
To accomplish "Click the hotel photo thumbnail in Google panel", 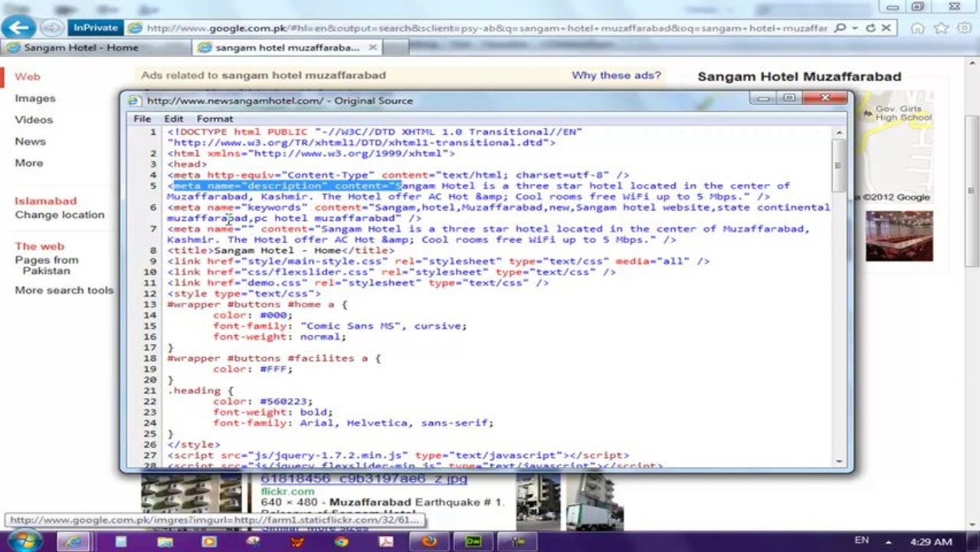I will point(900,236).
